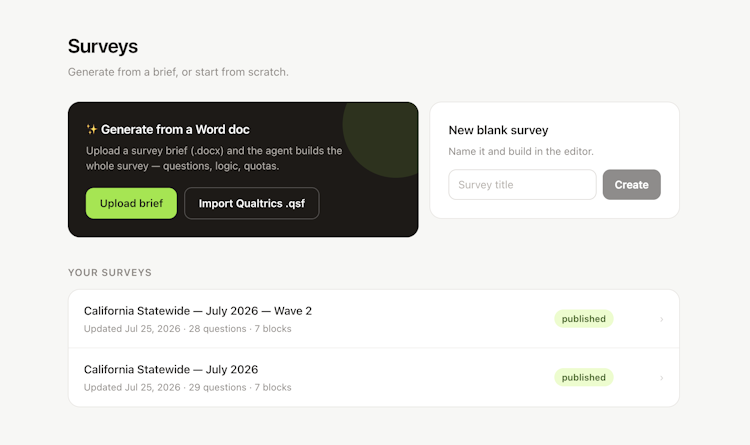Screen dimensions: 750x445
Task: Click the Upload brief button
Action: point(131,203)
